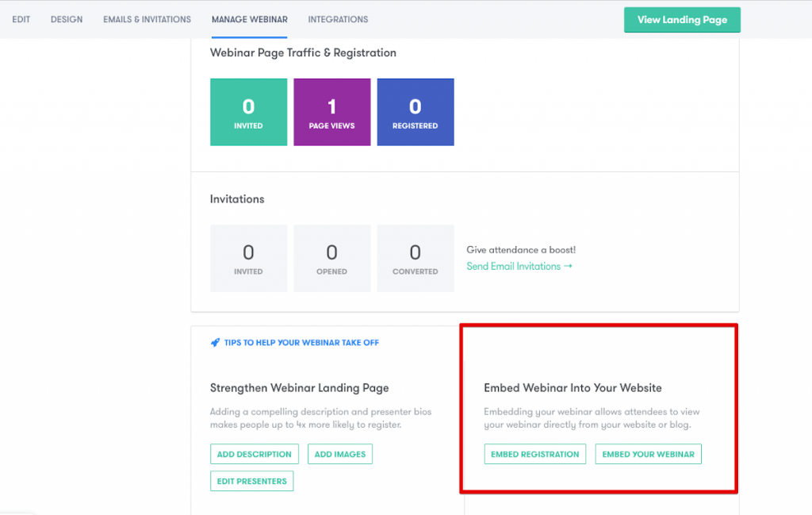The image size is (812, 515).
Task: Select the green INVITED stat tile
Action: click(248, 112)
